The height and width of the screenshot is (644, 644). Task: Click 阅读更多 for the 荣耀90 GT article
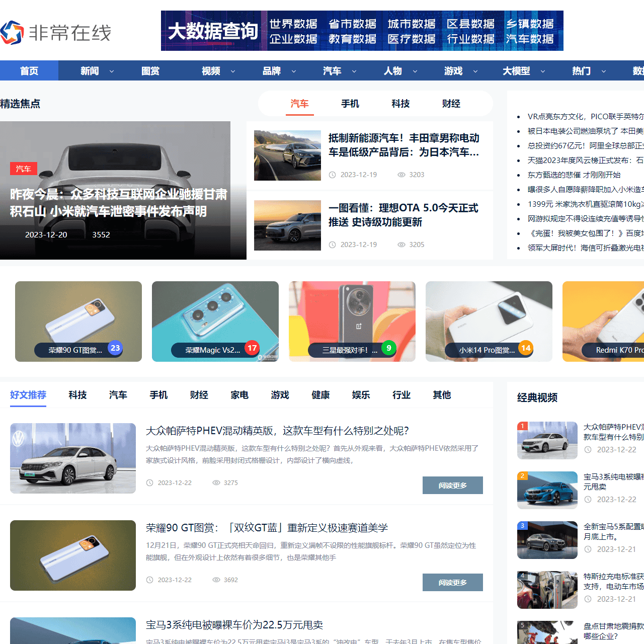click(x=453, y=583)
